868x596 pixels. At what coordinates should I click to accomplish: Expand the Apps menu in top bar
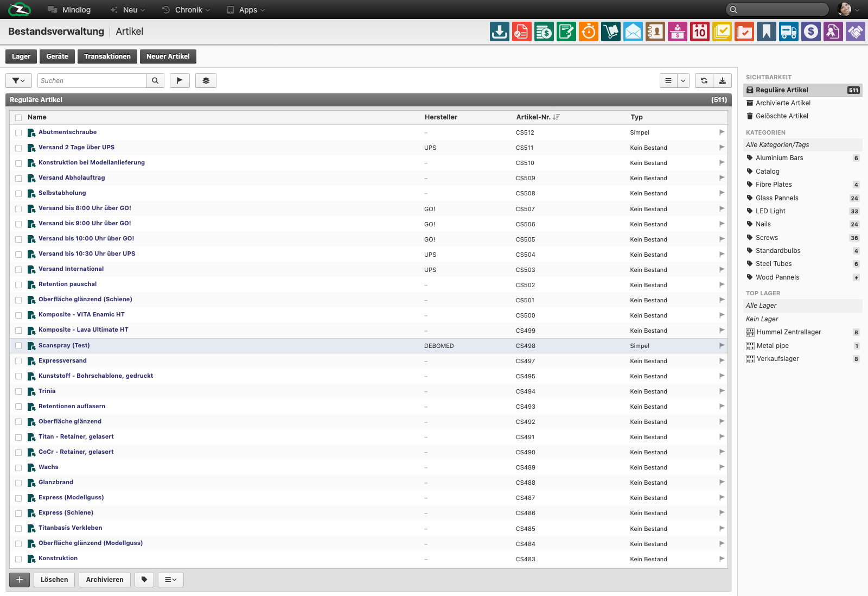(246, 10)
